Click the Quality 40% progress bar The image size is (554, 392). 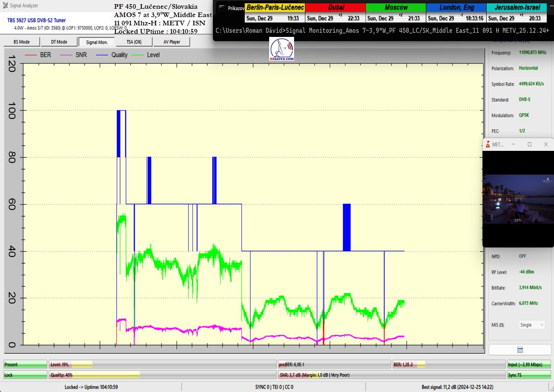(x=162, y=375)
